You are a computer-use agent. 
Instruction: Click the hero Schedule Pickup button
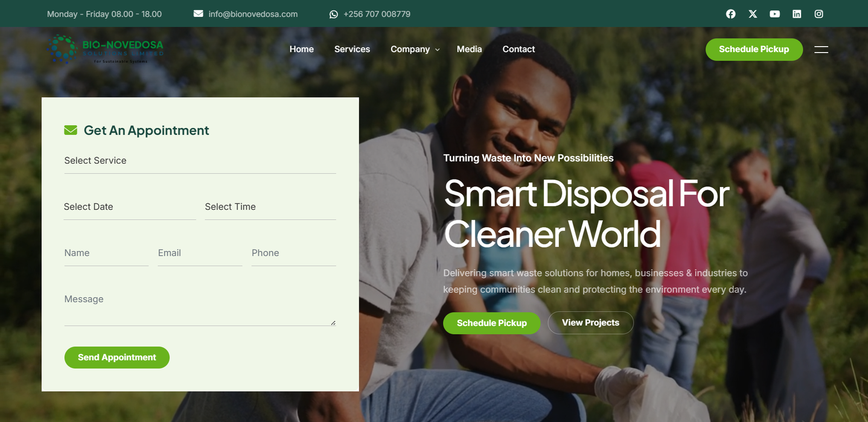click(492, 323)
